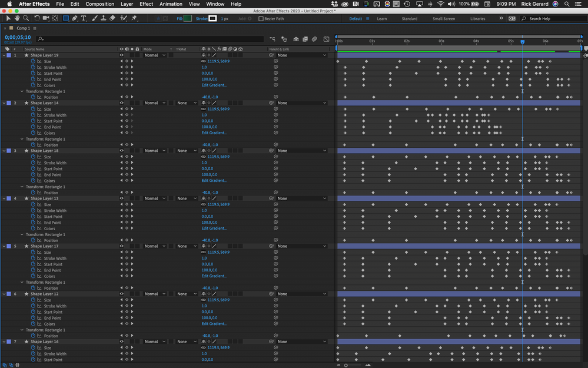588x368 pixels.
Task: Open the green Fill color swatch
Action: tap(188, 18)
